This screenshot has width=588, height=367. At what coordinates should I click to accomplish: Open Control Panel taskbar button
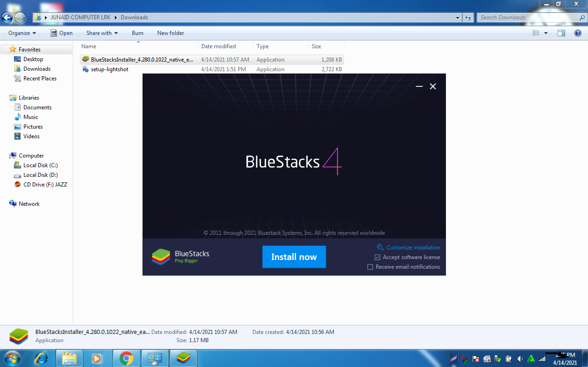pyautogui.click(x=154, y=358)
